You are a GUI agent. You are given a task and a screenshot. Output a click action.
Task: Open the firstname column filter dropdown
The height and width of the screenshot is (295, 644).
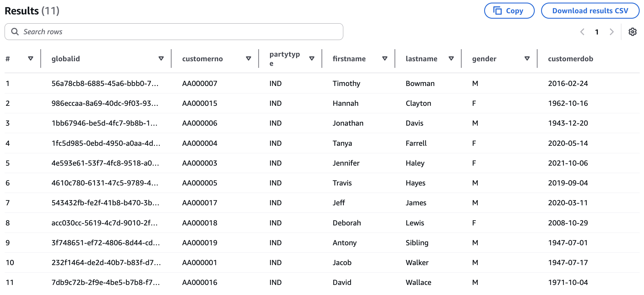385,58
